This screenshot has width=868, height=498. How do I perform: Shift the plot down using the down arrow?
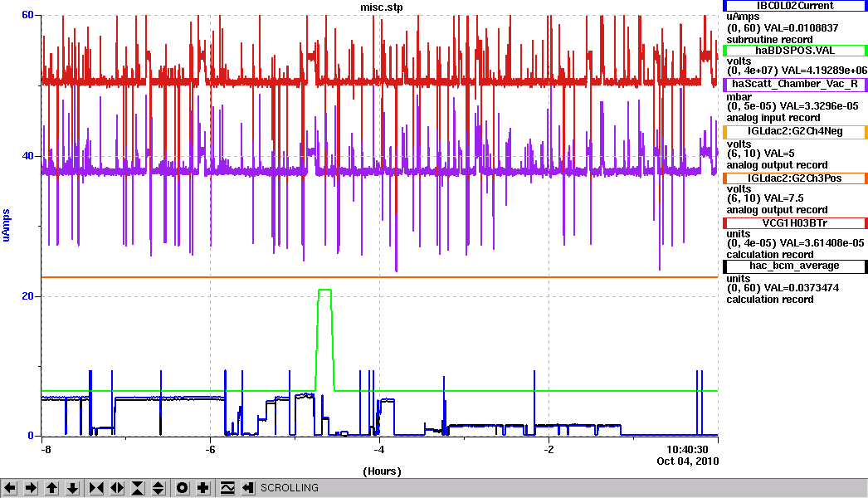point(72,488)
